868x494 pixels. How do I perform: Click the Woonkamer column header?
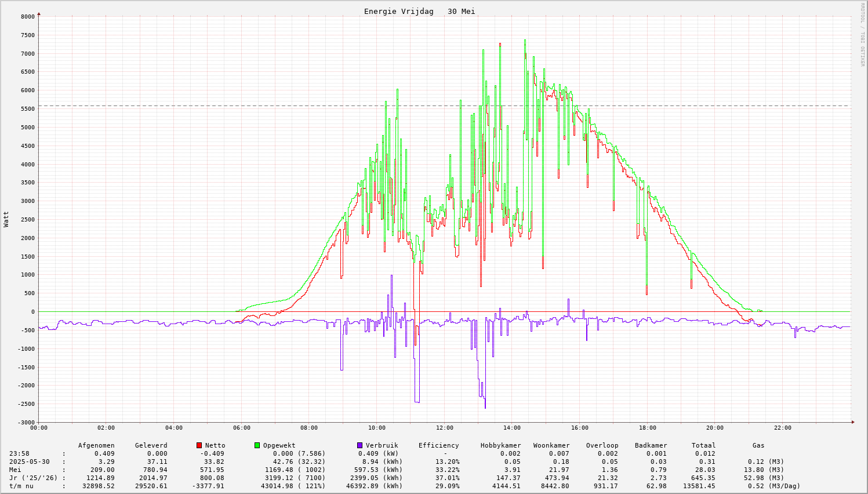point(551,445)
